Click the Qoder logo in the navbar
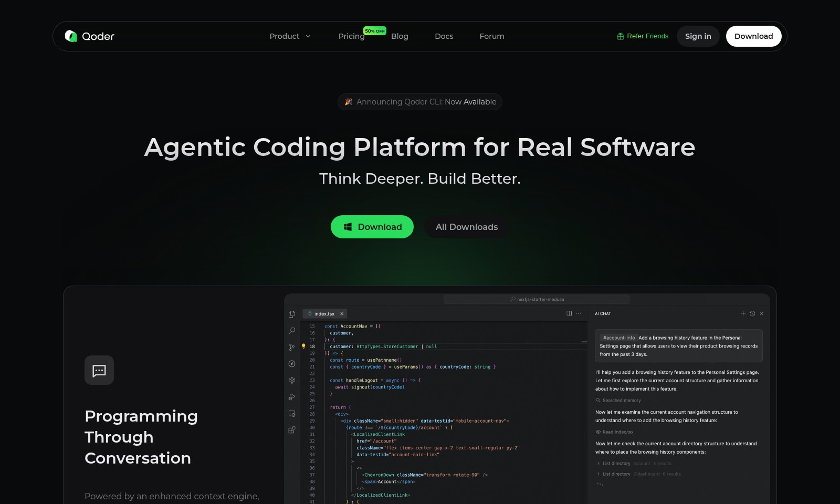The image size is (840, 504). pos(89,36)
